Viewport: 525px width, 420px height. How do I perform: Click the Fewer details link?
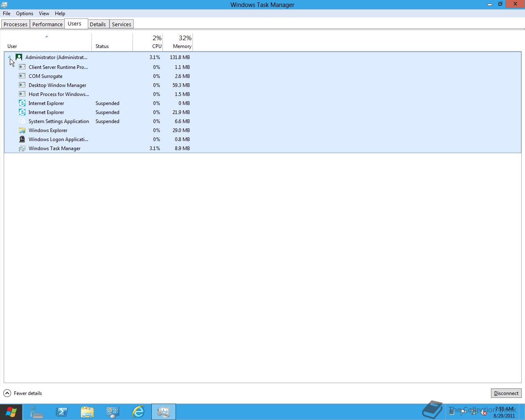28,393
